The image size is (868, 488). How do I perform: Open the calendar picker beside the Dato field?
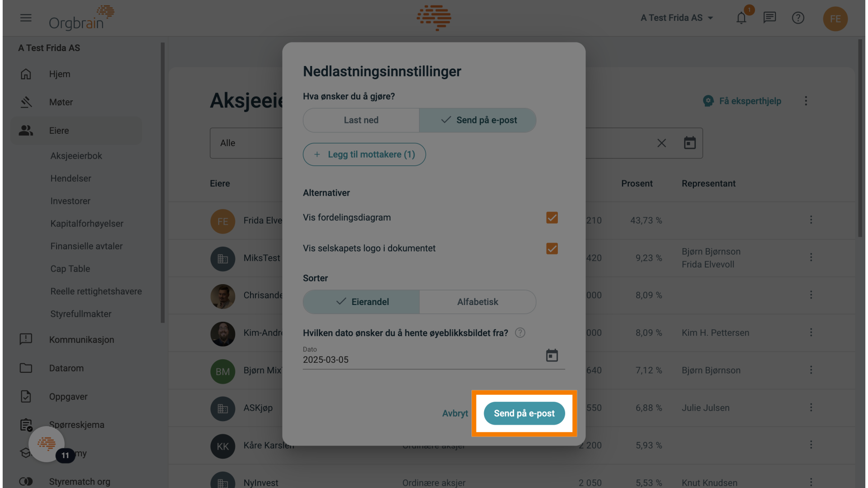click(x=552, y=356)
